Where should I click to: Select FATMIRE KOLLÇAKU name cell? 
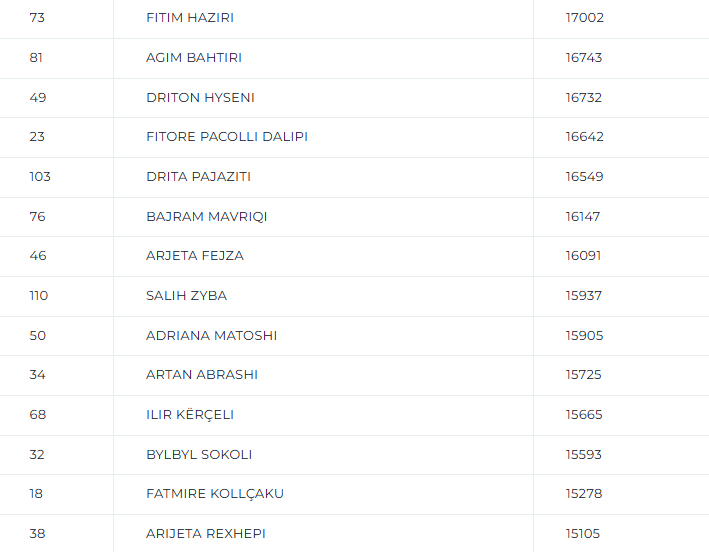(215, 493)
